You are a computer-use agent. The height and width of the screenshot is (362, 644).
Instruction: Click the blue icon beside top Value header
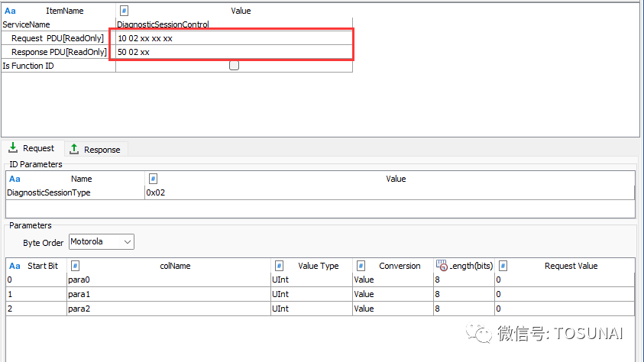[124, 11]
